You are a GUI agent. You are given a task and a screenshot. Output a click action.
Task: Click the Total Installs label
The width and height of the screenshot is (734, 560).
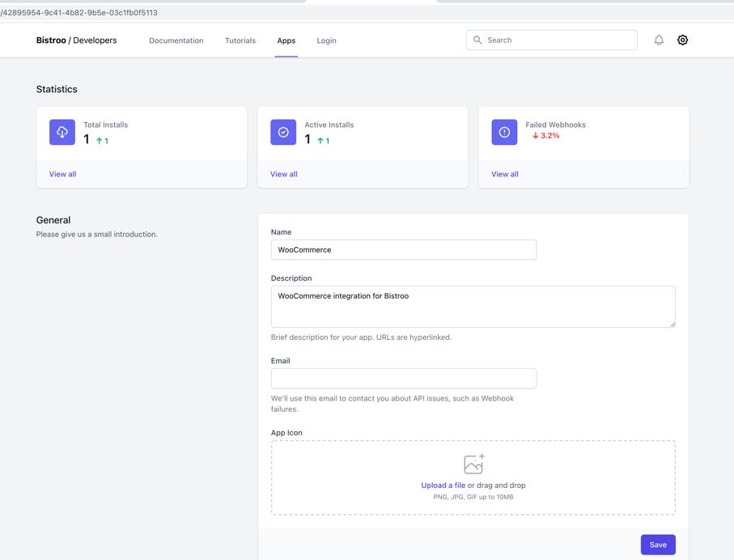pyautogui.click(x=106, y=125)
